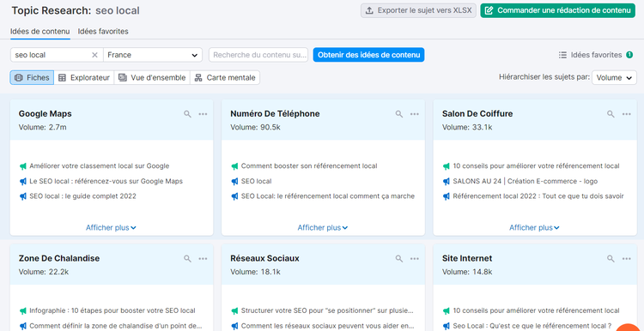Expand 'Afficher plus' on Google Maps card
Screen dimensions: 644x331
[111, 227]
